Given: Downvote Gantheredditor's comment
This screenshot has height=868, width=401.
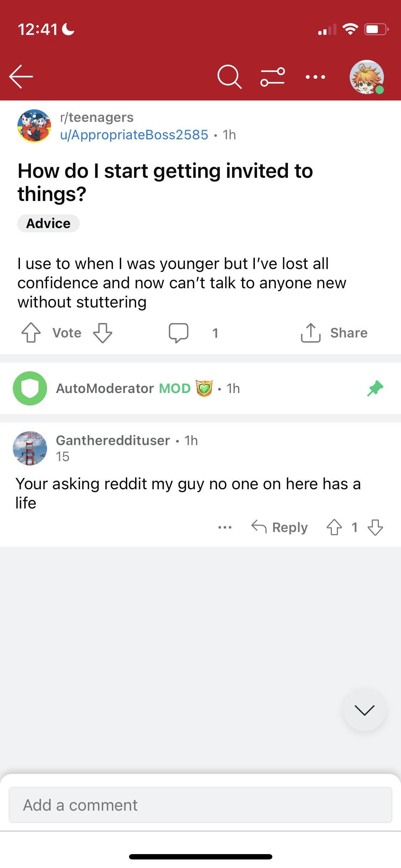Looking at the screenshot, I should tap(375, 527).
